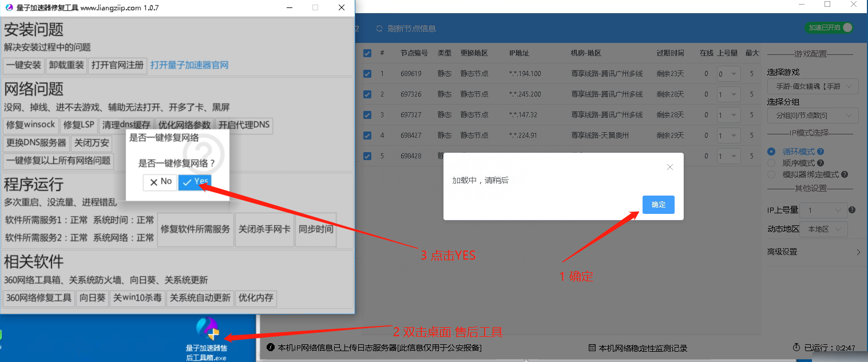868x362 pixels.
Task: Click the 修复winsock button
Action: 31,125
